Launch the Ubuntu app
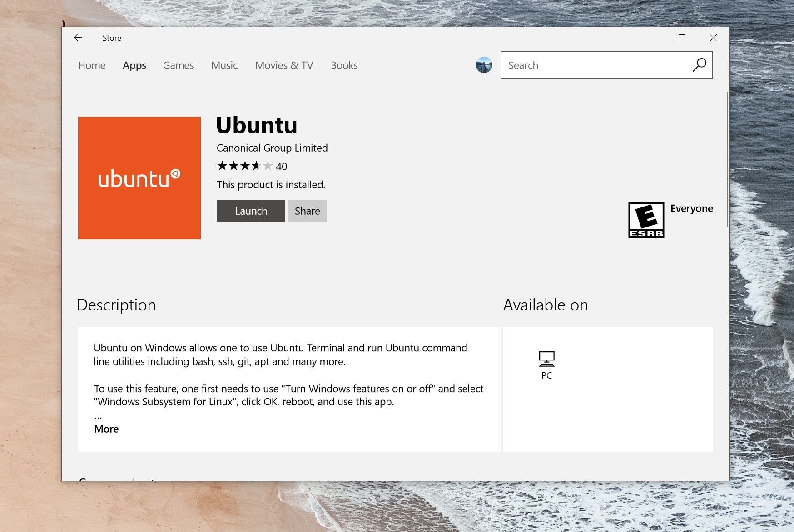Image resolution: width=794 pixels, height=532 pixels. pos(251,211)
